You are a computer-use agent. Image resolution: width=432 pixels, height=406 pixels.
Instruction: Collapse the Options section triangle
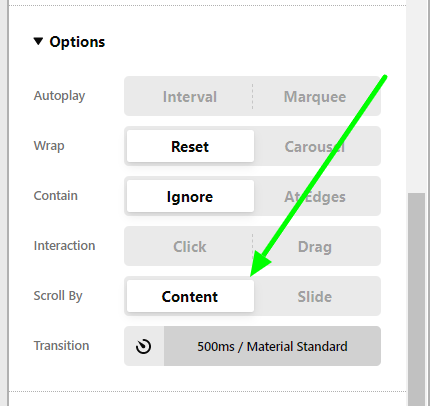[x=38, y=41]
